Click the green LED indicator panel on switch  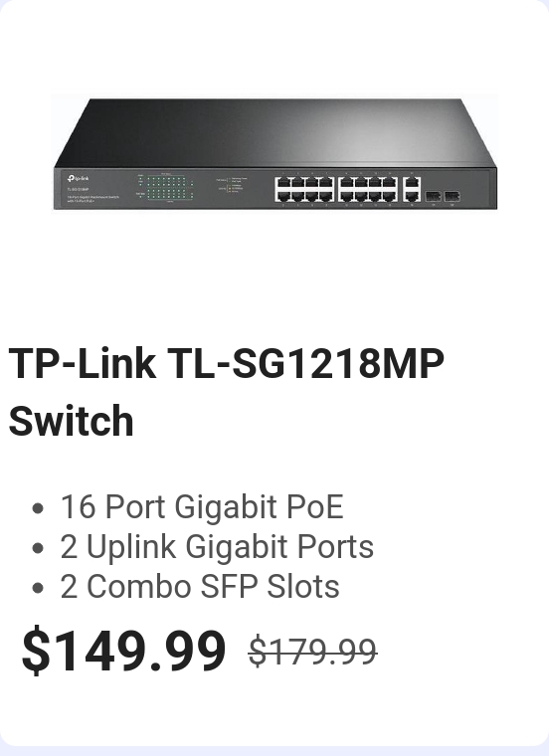tap(165, 188)
